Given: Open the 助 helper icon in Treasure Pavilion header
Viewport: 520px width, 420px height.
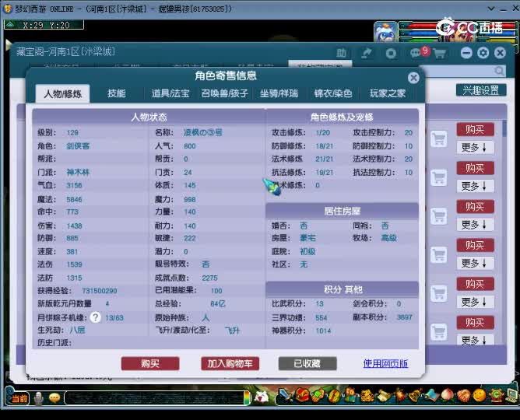Looking at the screenshot, I should pyautogui.click(x=341, y=53).
